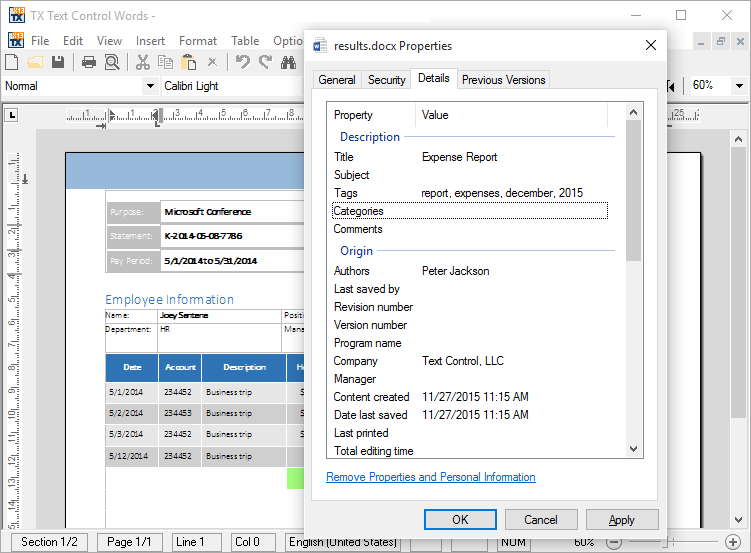Click the Paste clipboard icon
The width and height of the screenshot is (751, 553).
189,62
